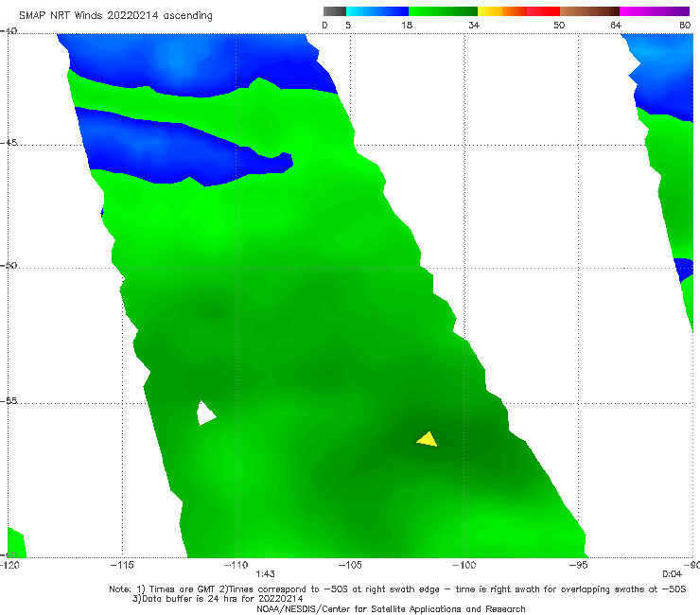The image size is (700, 615).
Task: Click the longitude label '-110'
Action: tap(236, 565)
